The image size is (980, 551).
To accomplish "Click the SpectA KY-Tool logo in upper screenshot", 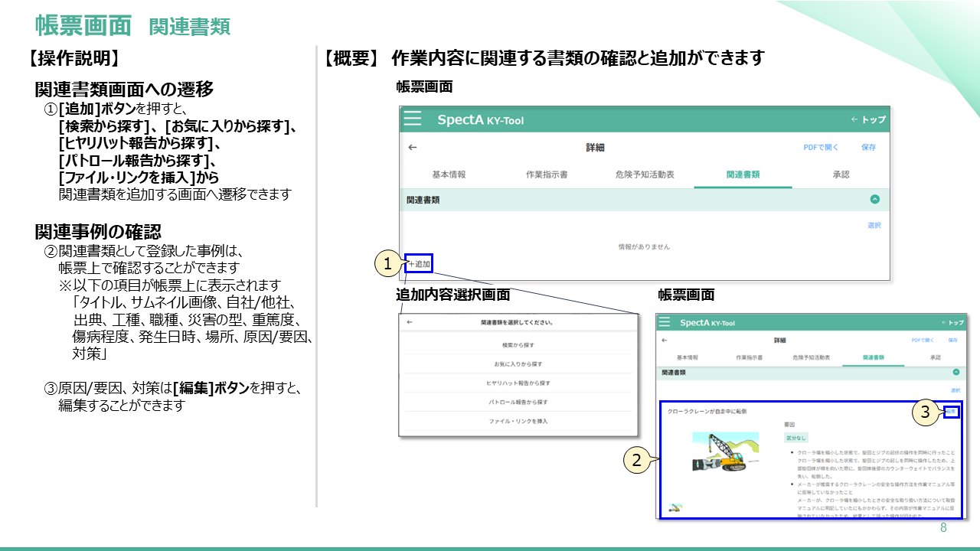I will (x=480, y=120).
